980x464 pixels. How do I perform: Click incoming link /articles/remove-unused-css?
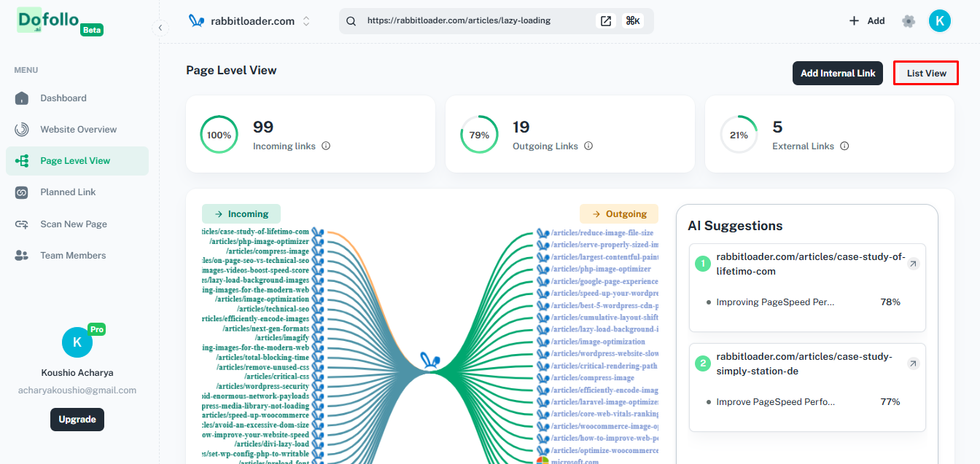pos(262,367)
